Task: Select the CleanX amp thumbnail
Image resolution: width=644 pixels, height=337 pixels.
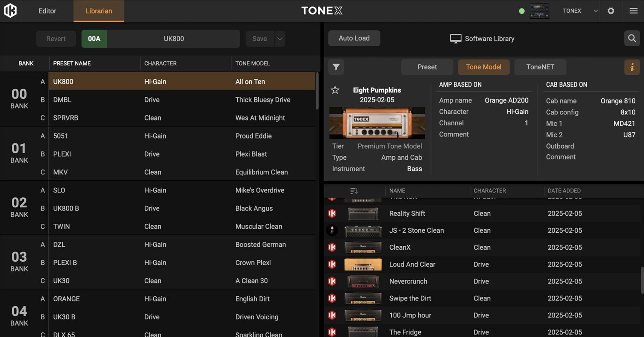Action: (363, 247)
